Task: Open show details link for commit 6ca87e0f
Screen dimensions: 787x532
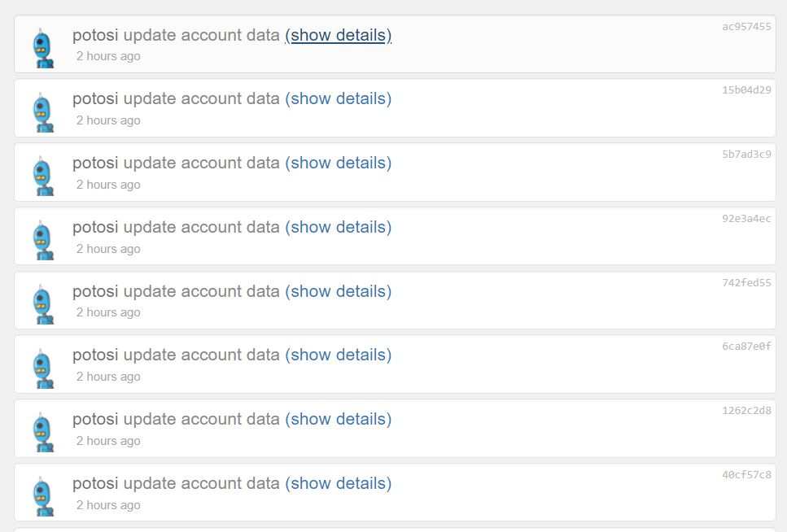Action: 339,355
